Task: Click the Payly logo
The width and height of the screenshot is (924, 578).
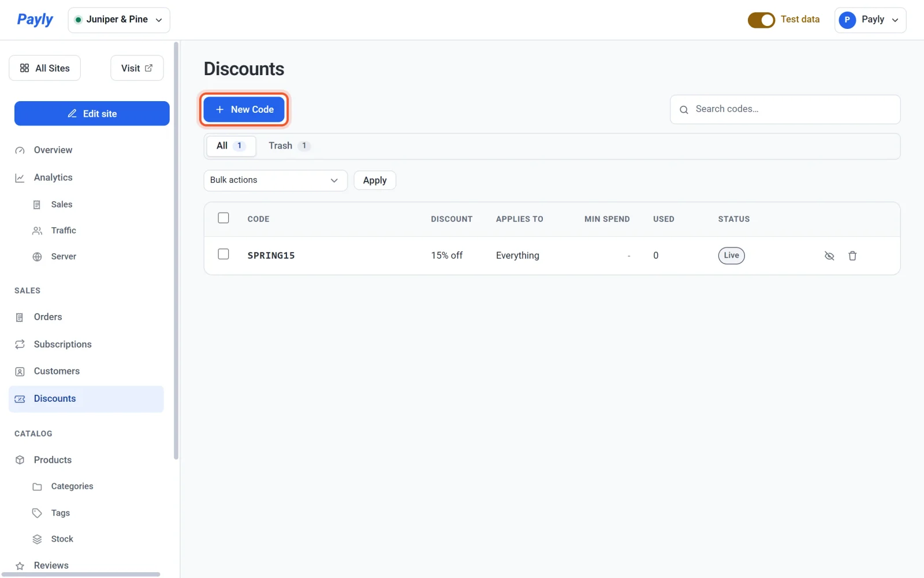Action: coord(35,20)
